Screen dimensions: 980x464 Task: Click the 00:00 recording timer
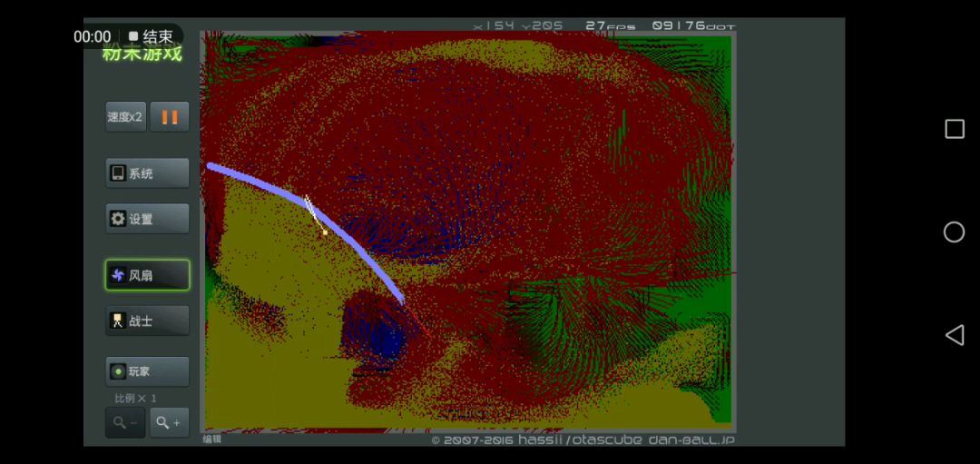point(92,36)
